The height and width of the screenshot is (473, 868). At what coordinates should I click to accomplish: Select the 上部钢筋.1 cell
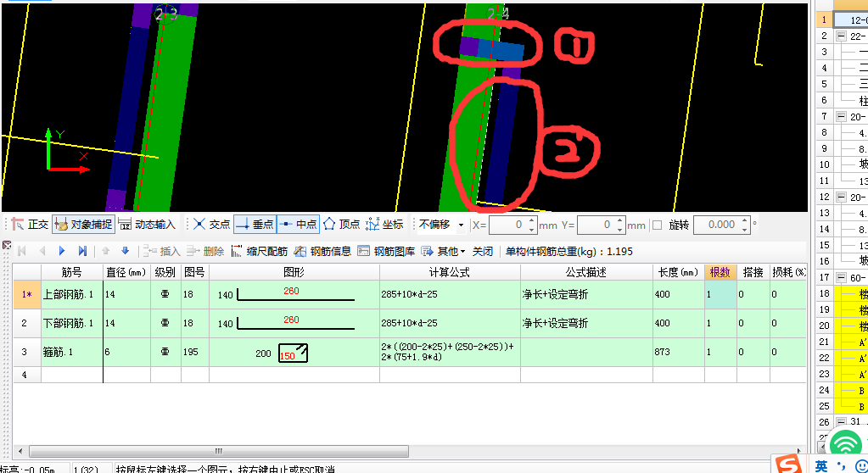tap(72, 294)
